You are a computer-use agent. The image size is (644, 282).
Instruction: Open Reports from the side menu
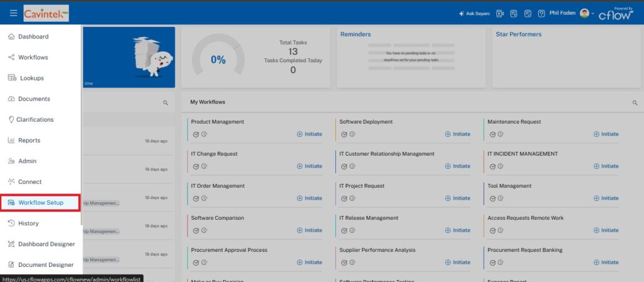[x=29, y=141]
